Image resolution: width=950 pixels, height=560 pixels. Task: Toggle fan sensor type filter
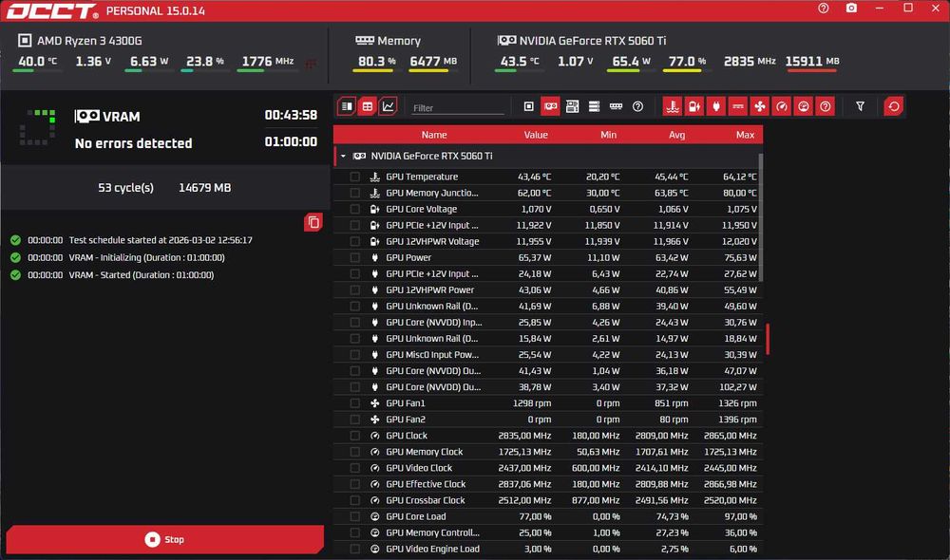(x=760, y=106)
